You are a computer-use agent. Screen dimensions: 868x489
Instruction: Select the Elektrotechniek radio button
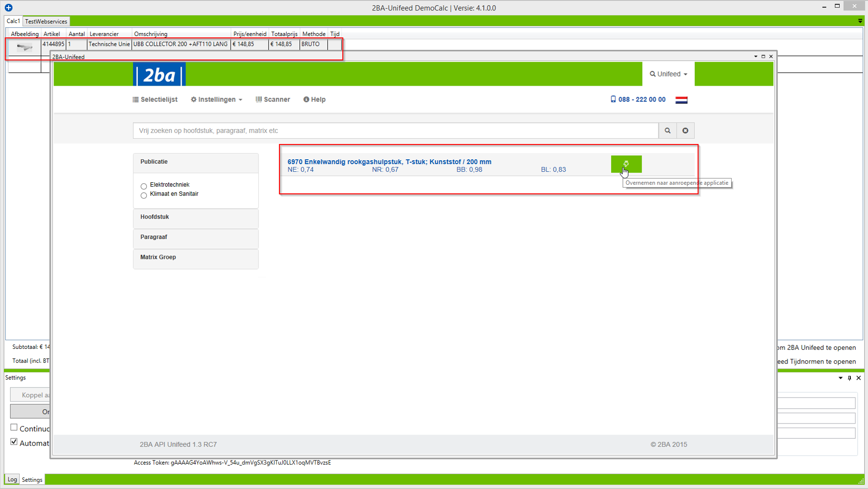pyautogui.click(x=144, y=186)
